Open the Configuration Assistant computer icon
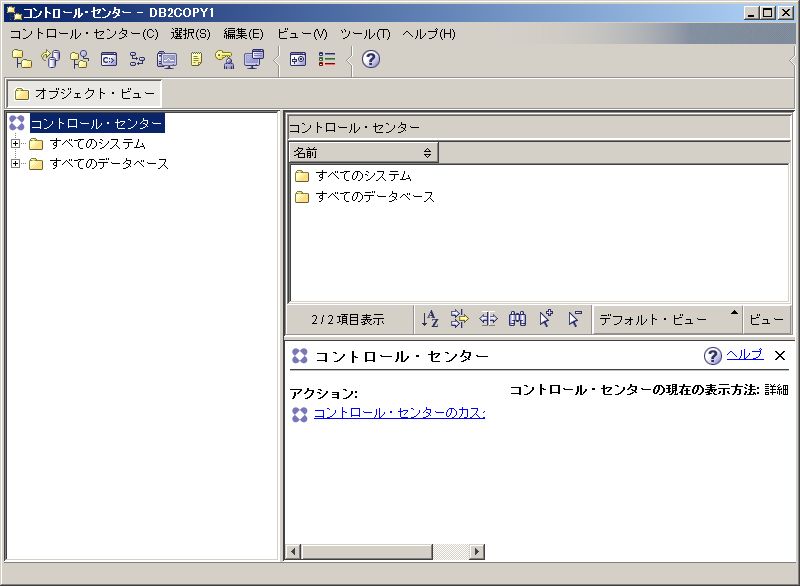Viewport: 800px width, 586px height. [x=254, y=59]
